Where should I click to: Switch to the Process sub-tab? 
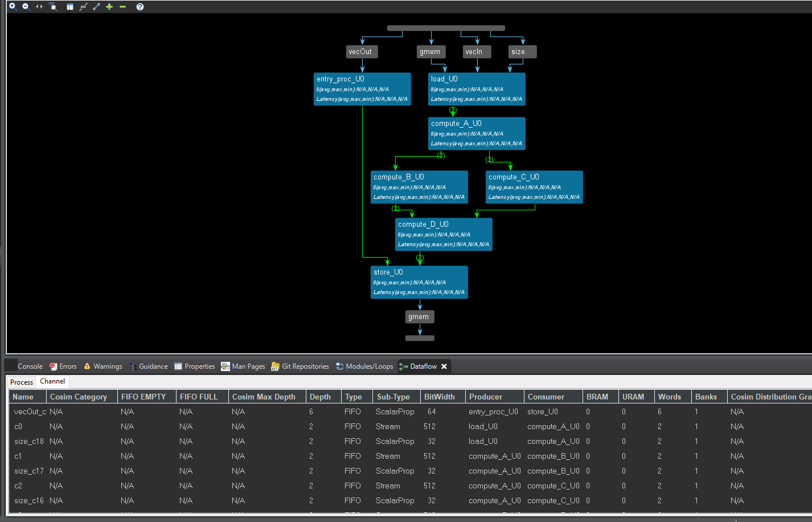tap(22, 382)
